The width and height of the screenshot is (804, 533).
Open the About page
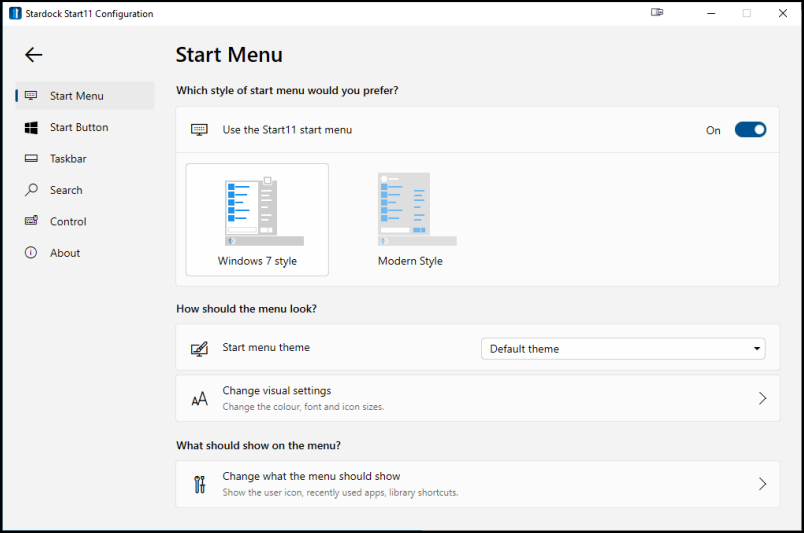click(x=85, y=253)
